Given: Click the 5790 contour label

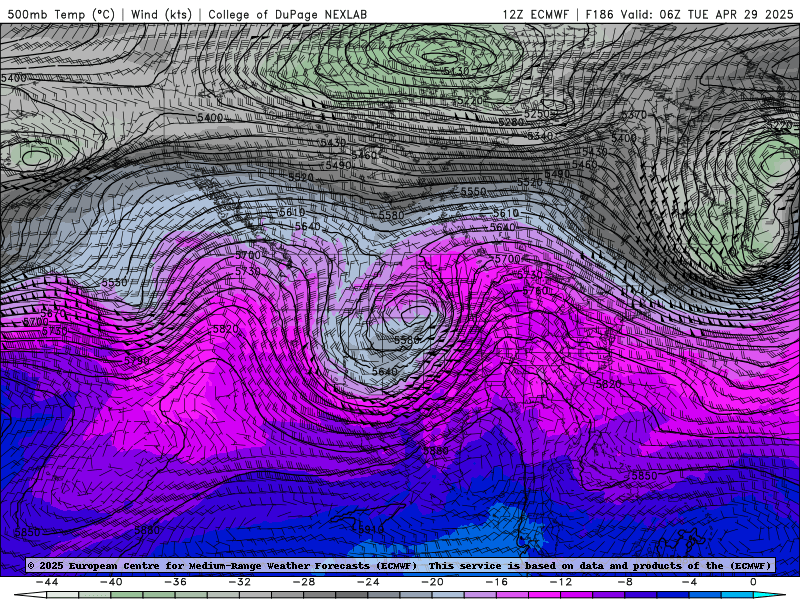Looking at the screenshot, I should (x=137, y=361).
